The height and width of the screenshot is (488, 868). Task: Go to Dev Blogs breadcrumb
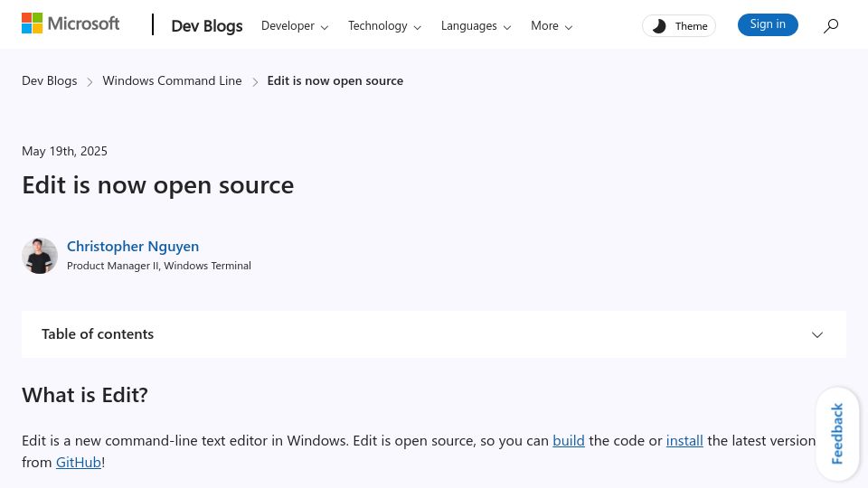click(x=49, y=80)
